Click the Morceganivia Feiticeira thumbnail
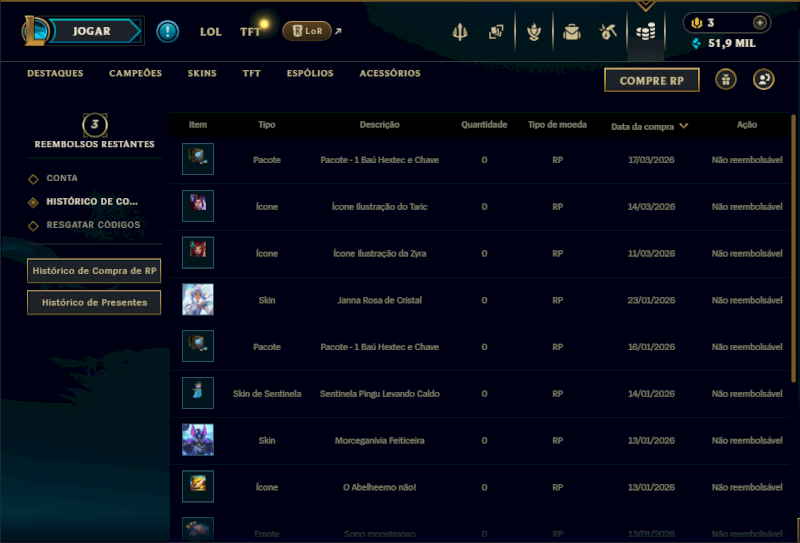 coord(198,440)
